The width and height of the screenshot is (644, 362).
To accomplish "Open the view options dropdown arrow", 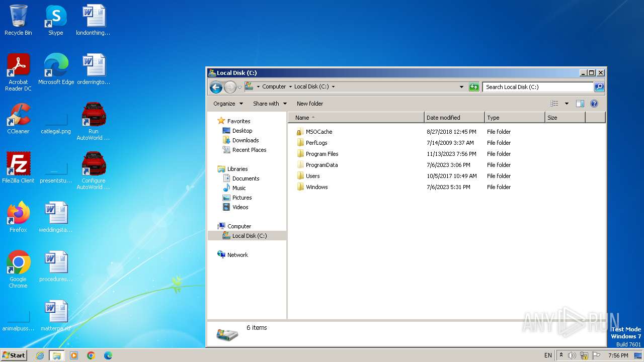I will click(567, 104).
